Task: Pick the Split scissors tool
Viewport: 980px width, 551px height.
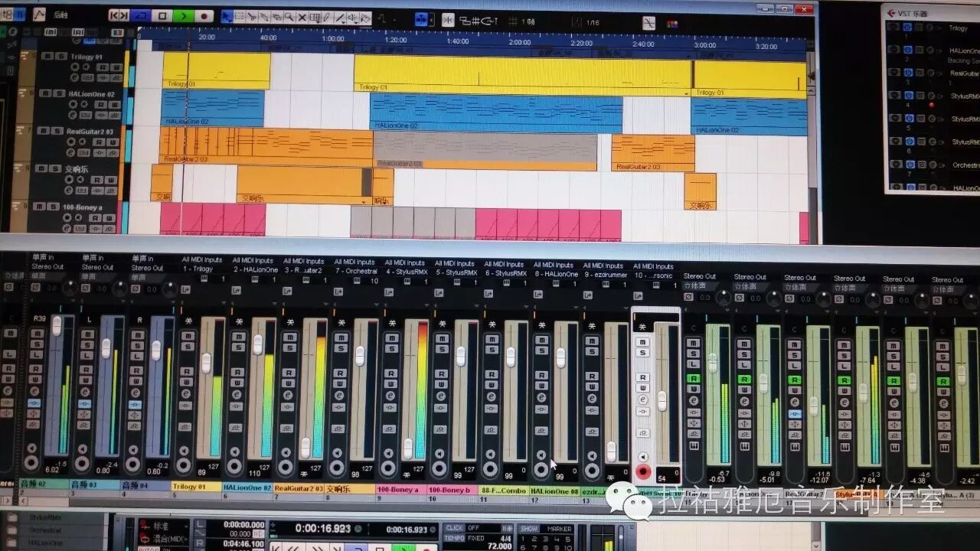Action: pos(252,17)
